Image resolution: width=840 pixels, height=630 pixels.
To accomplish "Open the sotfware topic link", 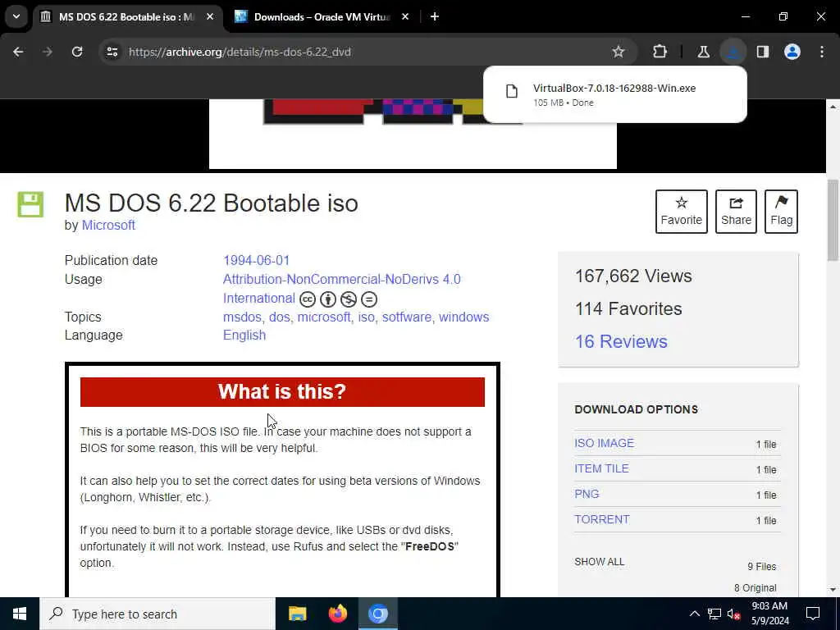I will coord(407,317).
